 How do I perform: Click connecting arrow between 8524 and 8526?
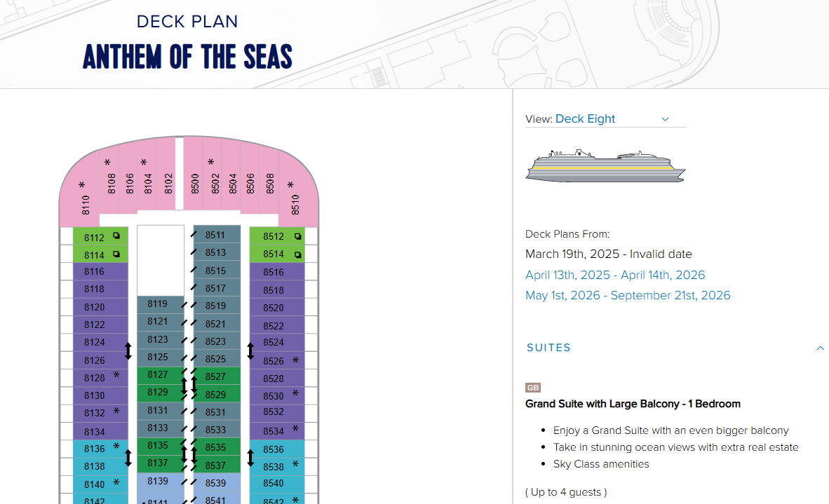[250, 350]
